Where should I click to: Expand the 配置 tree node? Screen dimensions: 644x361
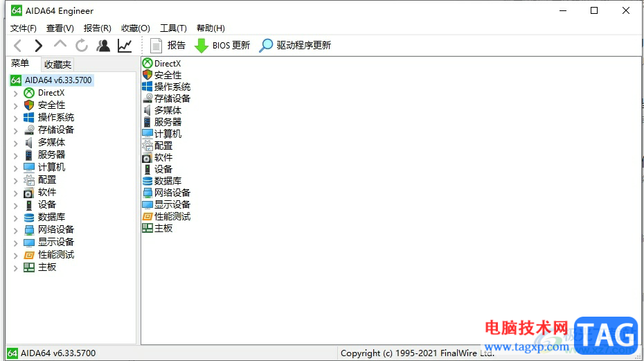(x=16, y=180)
